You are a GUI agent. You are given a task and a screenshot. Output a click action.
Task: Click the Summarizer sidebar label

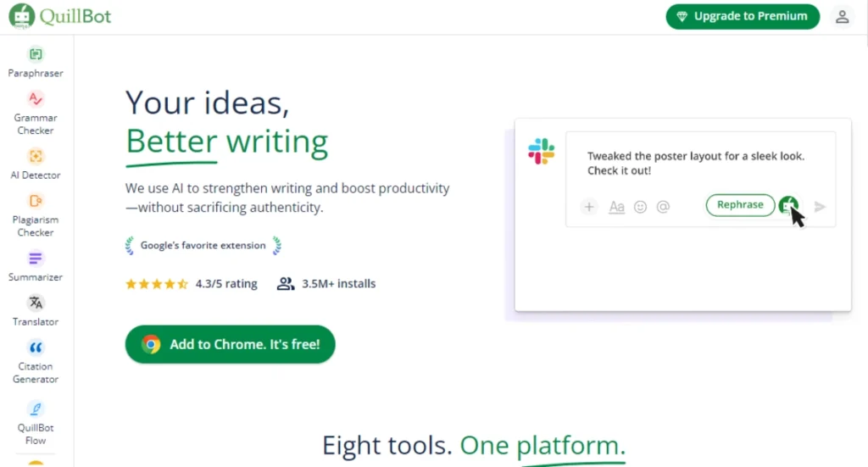tap(36, 276)
